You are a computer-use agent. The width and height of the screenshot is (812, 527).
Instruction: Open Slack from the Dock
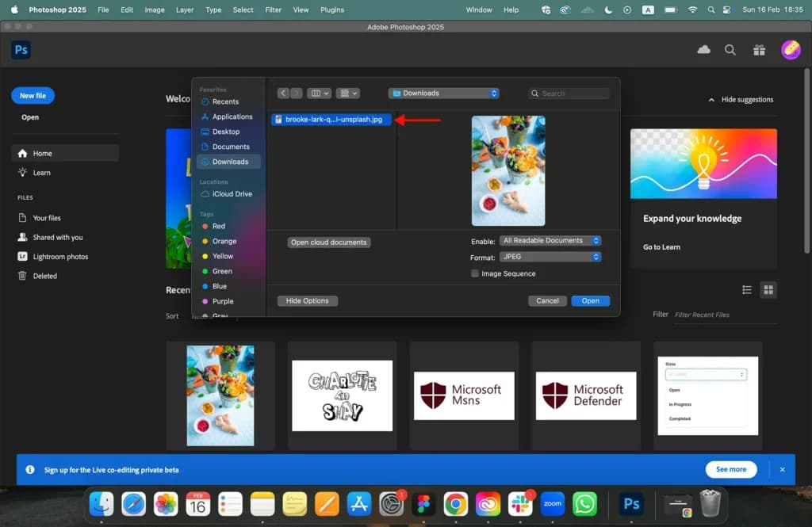click(520, 504)
